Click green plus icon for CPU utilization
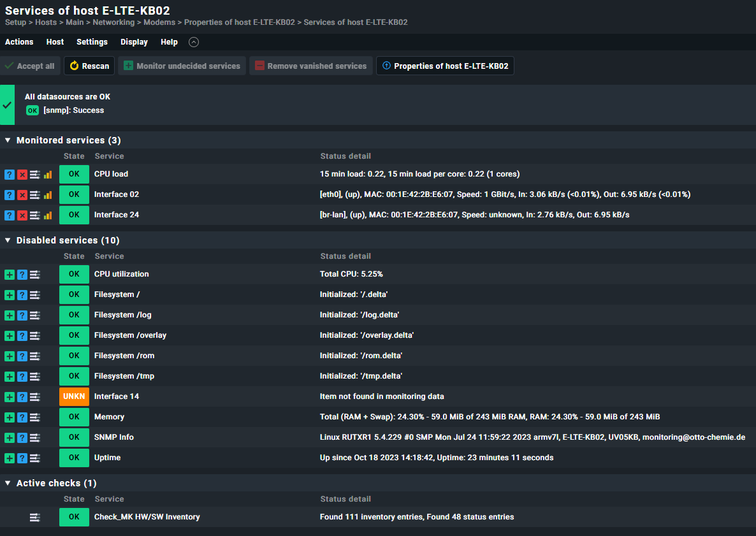Image resolution: width=756 pixels, height=536 pixels. pos(9,274)
